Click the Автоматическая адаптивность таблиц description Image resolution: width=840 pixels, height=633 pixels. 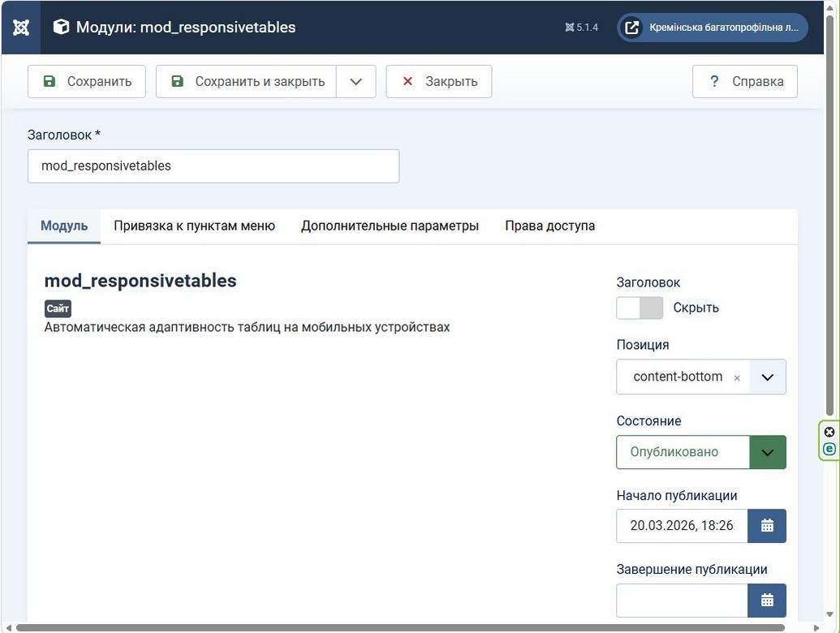point(247,327)
